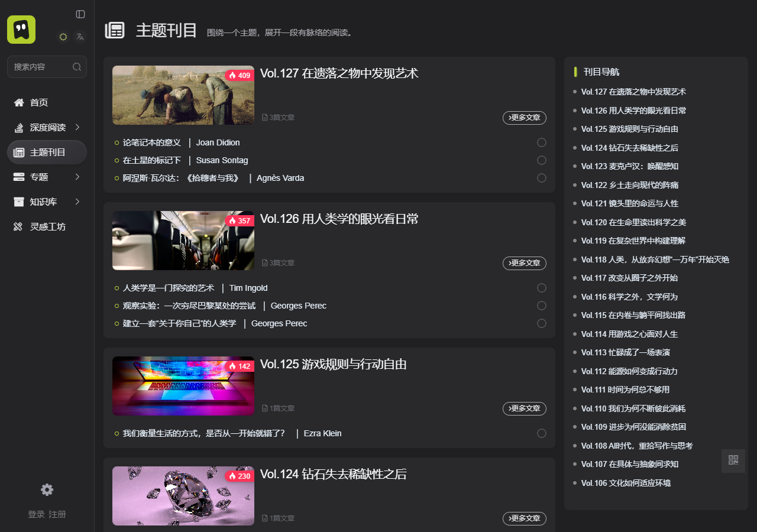Screen dimensions: 757x532
Task: Click the box icon beside 知识库
Action: tap(19, 202)
